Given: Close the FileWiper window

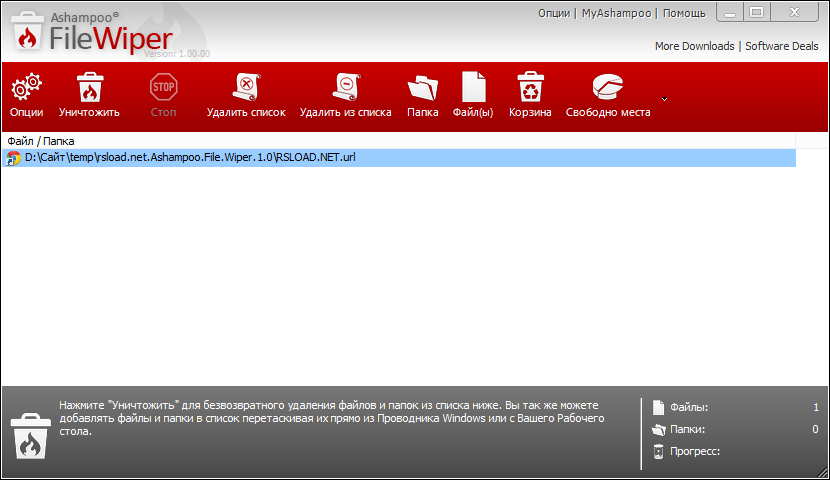Looking at the screenshot, I should pyautogui.click(x=795, y=13).
